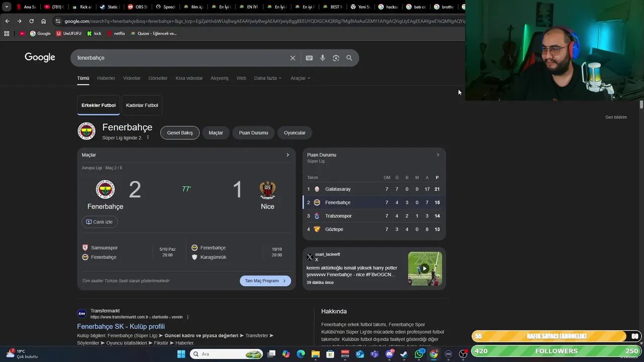This screenshot has height=362, width=644.
Task: Open Tam Maç Programı
Action: point(265,281)
